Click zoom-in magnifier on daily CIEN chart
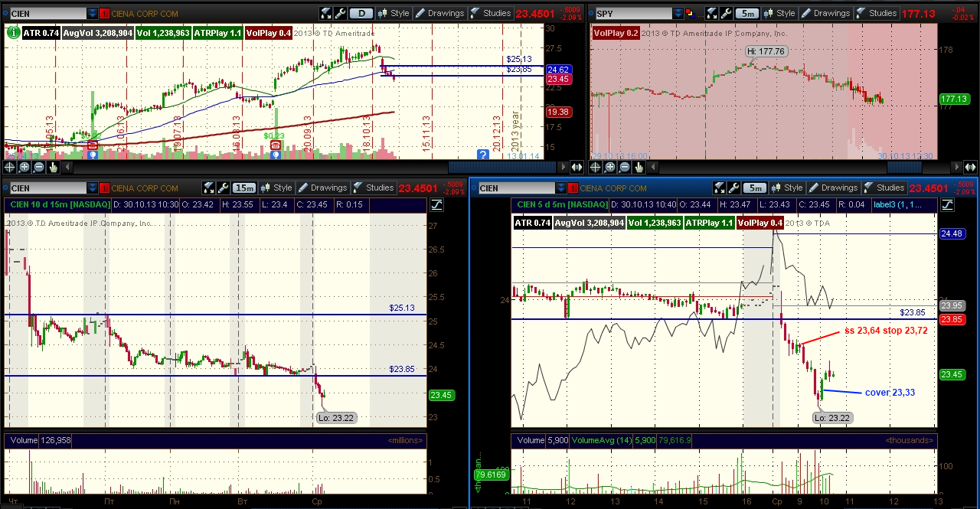Viewport: 980px width, 509px height. tap(24, 167)
